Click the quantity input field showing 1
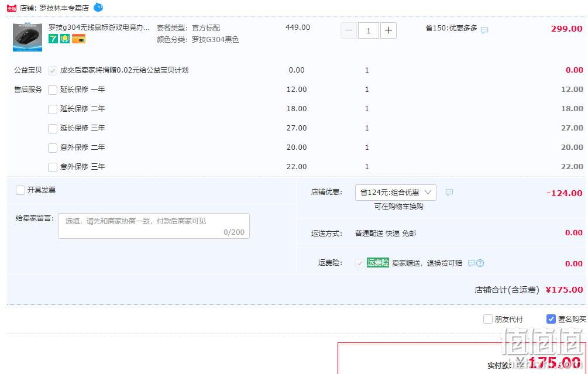Viewport: 588px width, 374px height. (368, 30)
